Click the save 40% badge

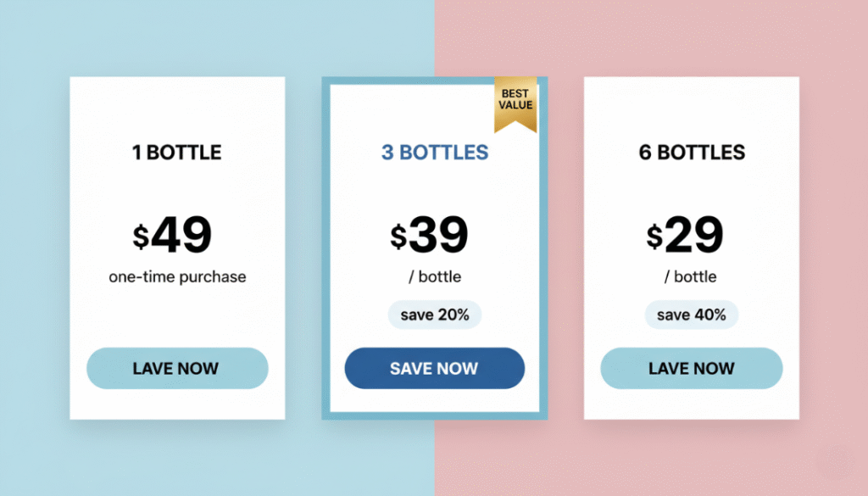[x=692, y=315]
